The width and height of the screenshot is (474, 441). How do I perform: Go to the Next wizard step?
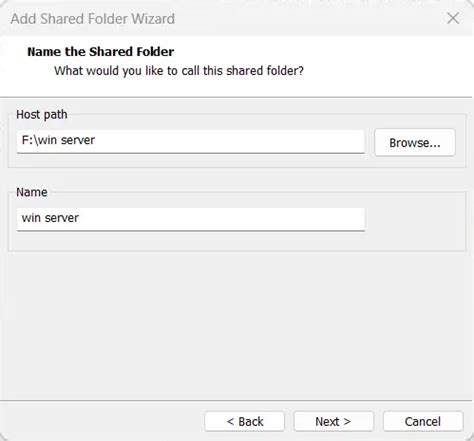click(333, 421)
